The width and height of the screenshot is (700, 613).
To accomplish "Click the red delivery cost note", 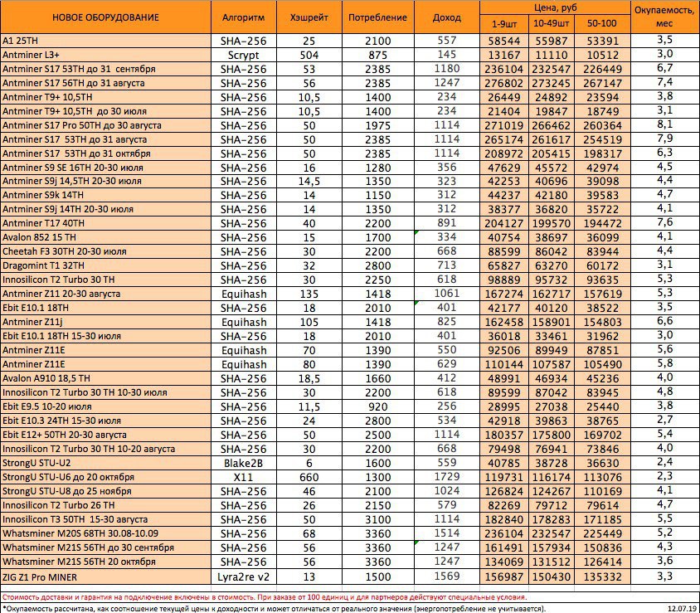I will pos(265,597).
